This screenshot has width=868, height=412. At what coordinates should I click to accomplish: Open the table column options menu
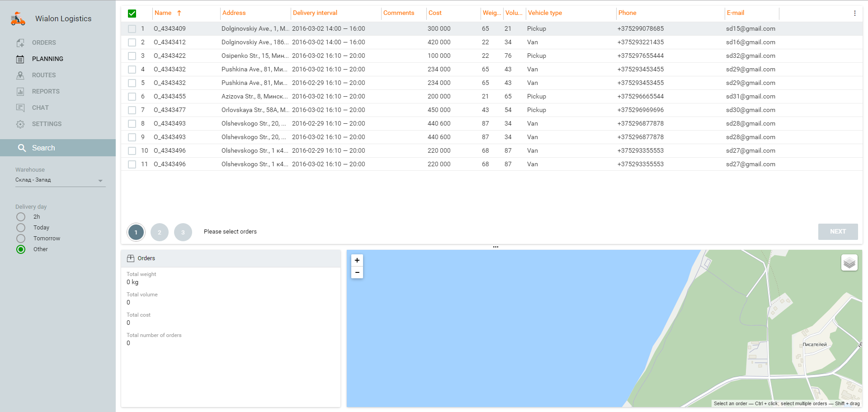click(x=854, y=14)
